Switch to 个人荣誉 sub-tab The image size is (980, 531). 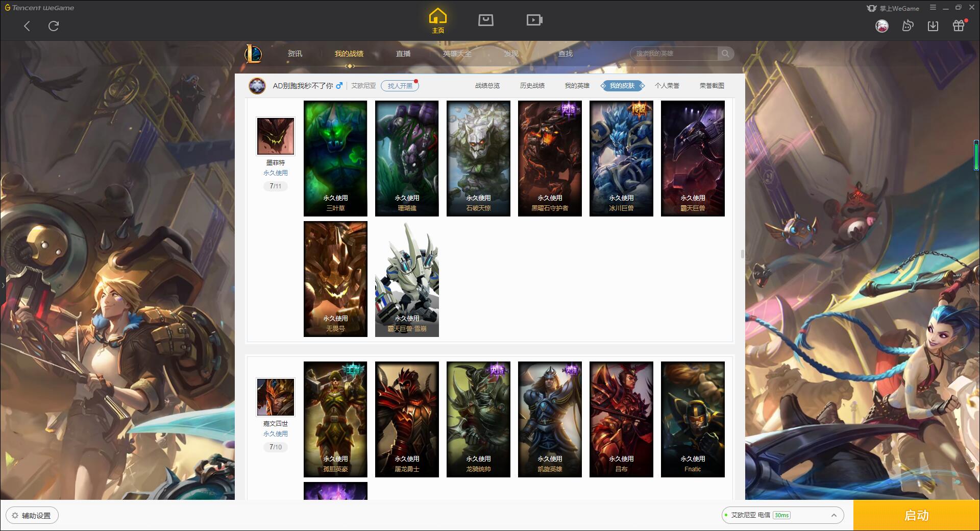(667, 86)
